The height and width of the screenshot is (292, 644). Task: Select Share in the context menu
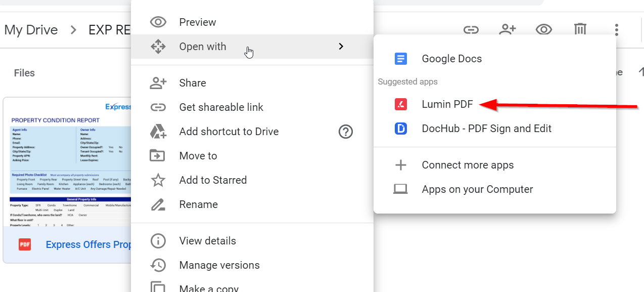coord(252,83)
